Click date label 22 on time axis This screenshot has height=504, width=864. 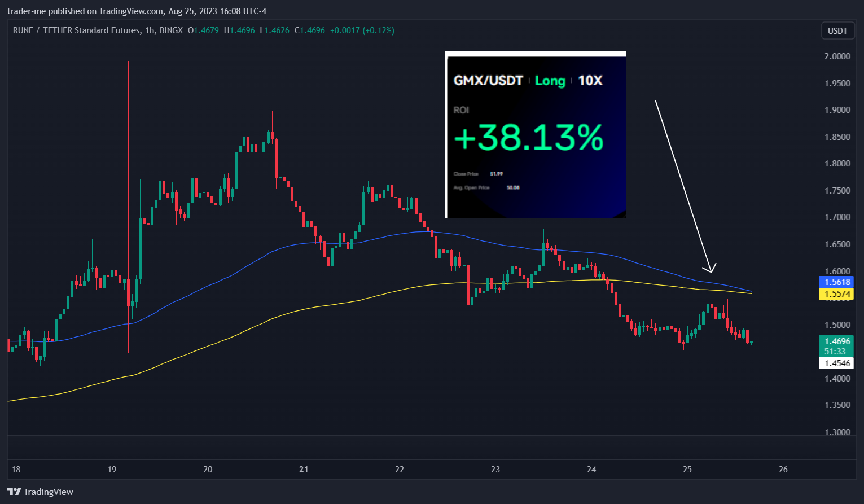click(x=400, y=469)
